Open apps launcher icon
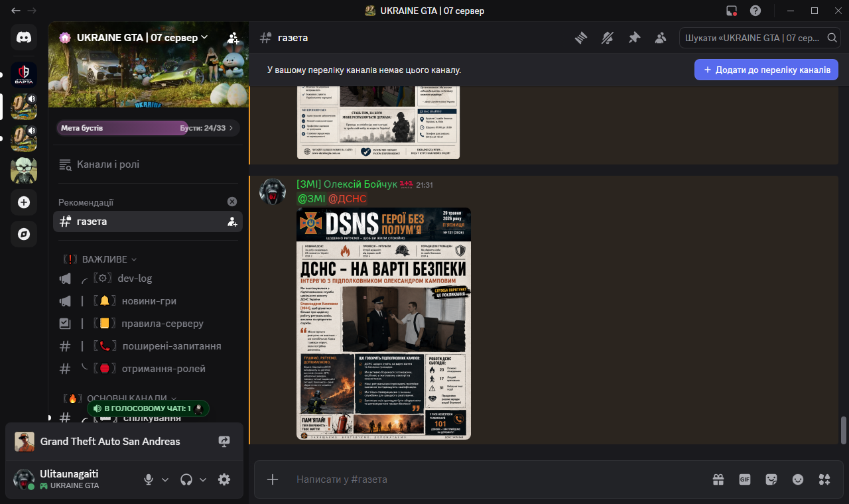The height and width of the screenshot is (504, 849). click(824, 479)
